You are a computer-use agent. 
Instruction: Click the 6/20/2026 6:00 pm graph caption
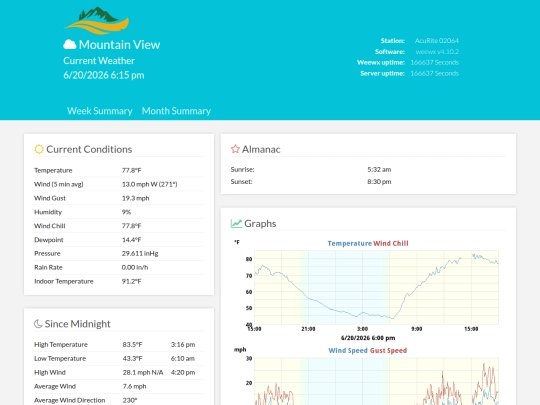pos(368,338)
